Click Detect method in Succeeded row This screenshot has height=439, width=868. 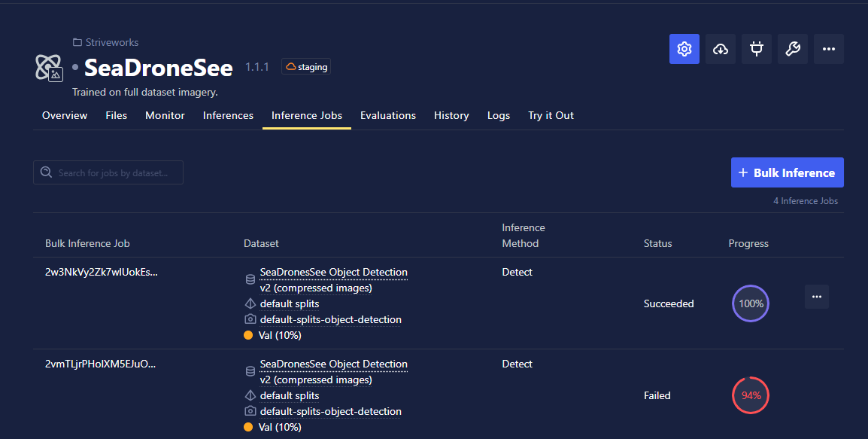[517, 272]
